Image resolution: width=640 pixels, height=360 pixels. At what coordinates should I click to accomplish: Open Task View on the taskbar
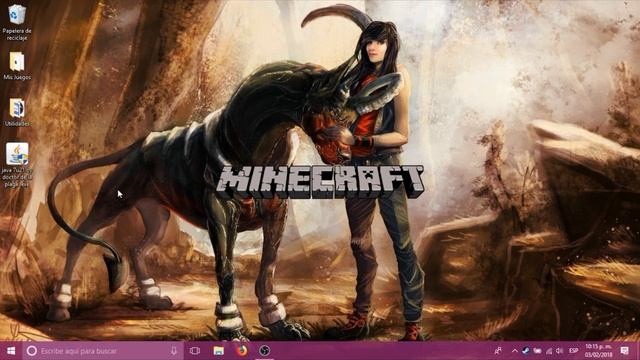pos(195,351)
